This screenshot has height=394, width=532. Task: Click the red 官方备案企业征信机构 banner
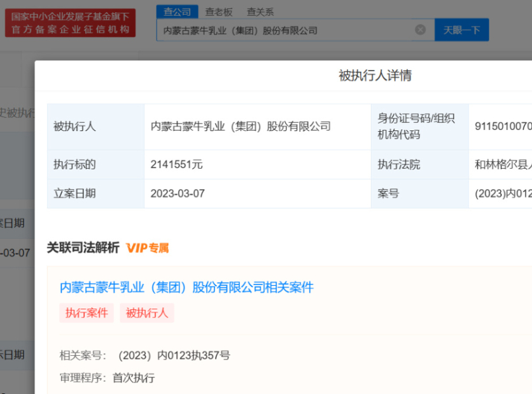(x=70, y=22)
